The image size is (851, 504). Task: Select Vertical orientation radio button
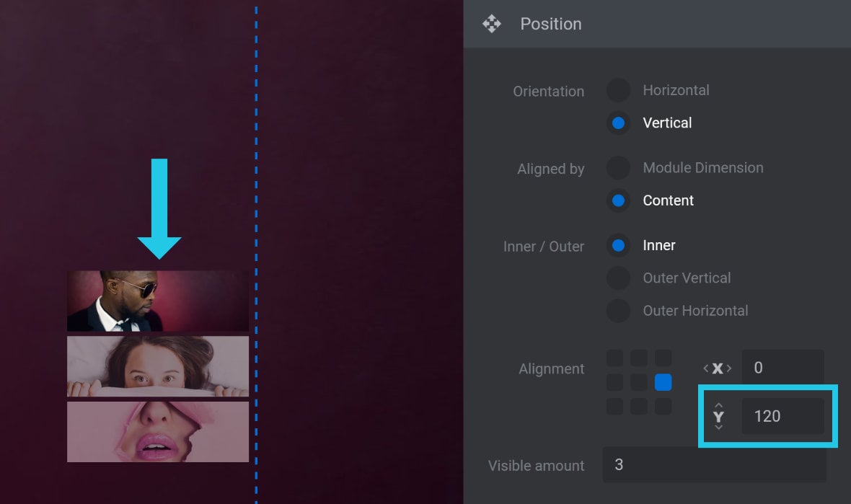point(618,123)
